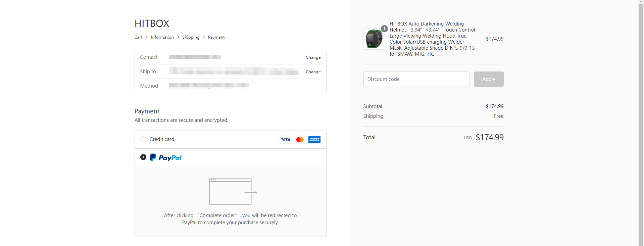Click the USD currency label

click(468, 138)
